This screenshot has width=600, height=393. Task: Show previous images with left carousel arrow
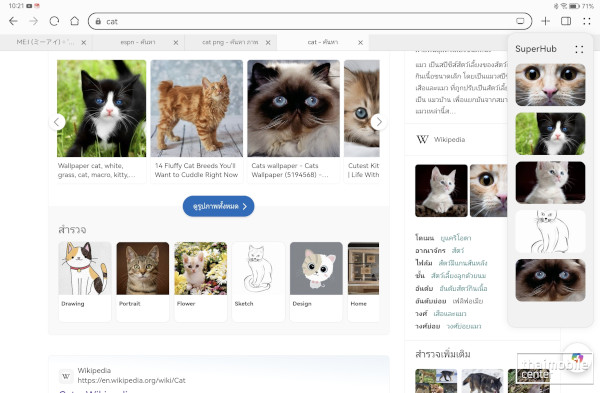pyautogui.click(x=57, y=122)
